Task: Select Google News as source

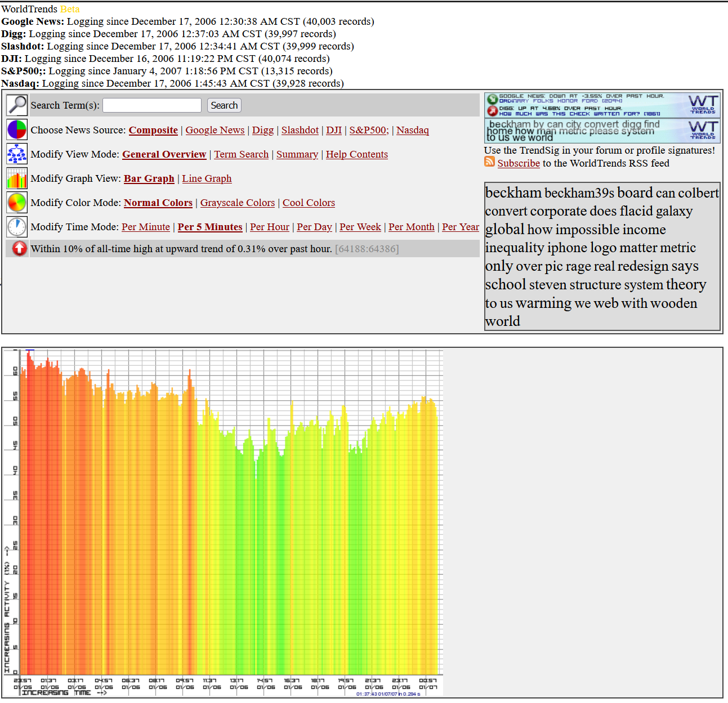Action: 215,130
